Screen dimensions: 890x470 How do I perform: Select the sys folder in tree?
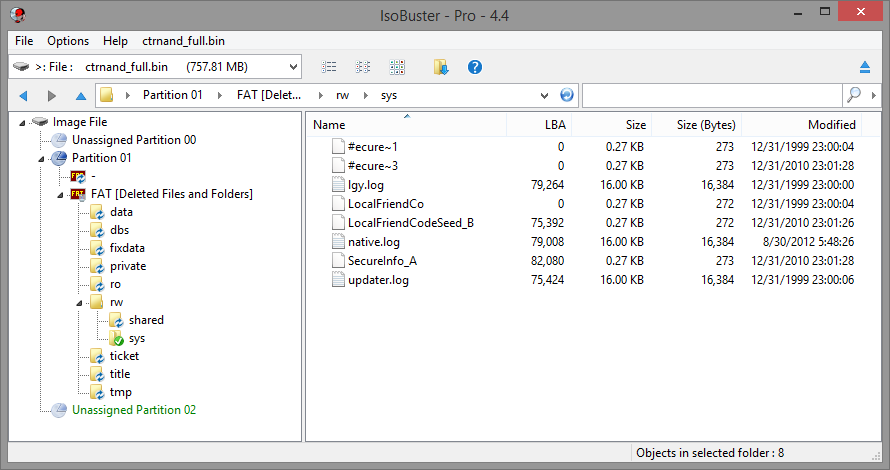[136, 338]
